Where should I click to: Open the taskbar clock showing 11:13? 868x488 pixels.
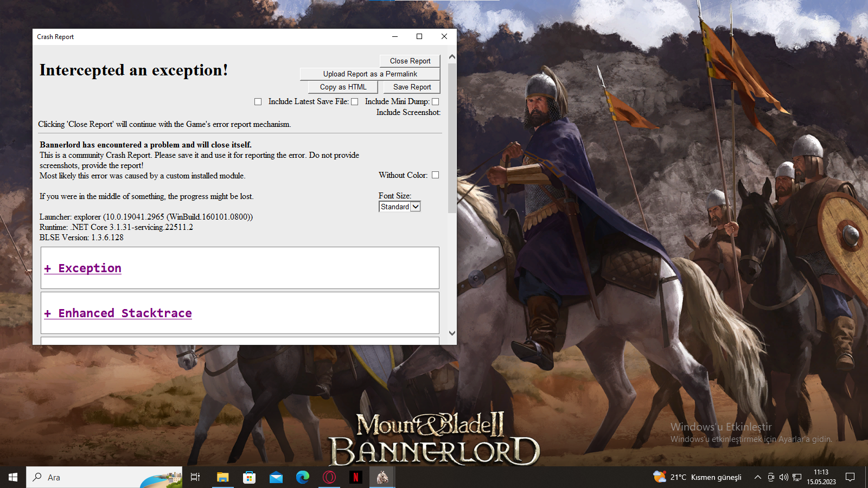click(x=821, y=477)
